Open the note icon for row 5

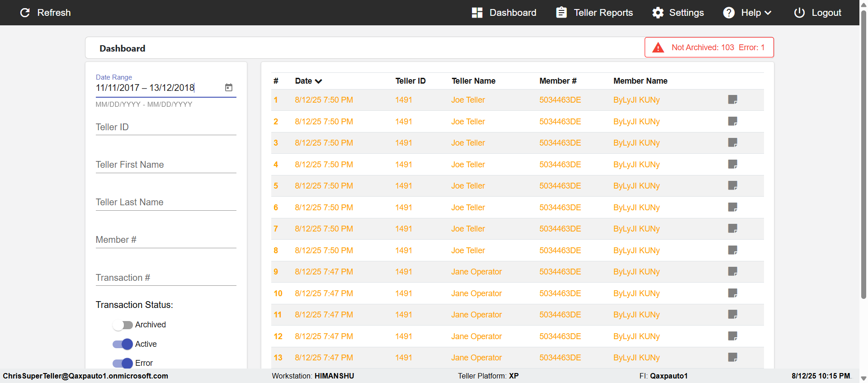[x=733, y=185]
